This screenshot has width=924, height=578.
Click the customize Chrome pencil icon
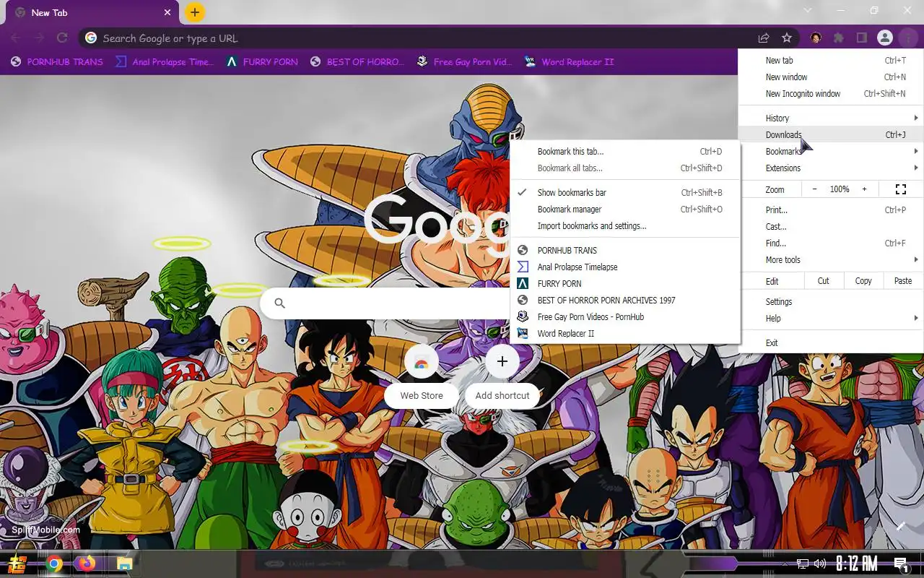(x=901, y=527)
